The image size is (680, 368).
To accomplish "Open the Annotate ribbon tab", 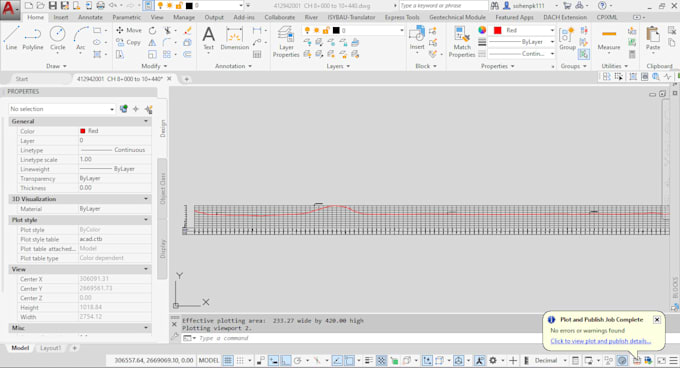I will pos(90,17).
